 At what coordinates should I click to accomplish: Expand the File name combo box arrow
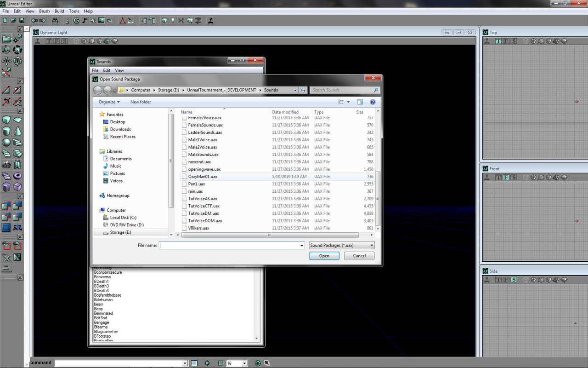tap(301, 245)
